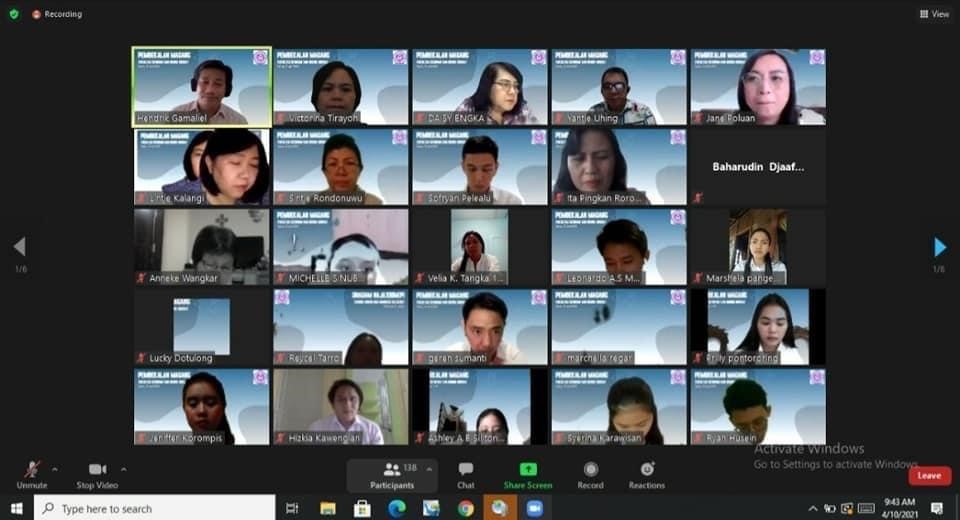Click the Recording indicator label
This screenshot has width=960, height=520.
pyautogui.click(x=58, y=14)
